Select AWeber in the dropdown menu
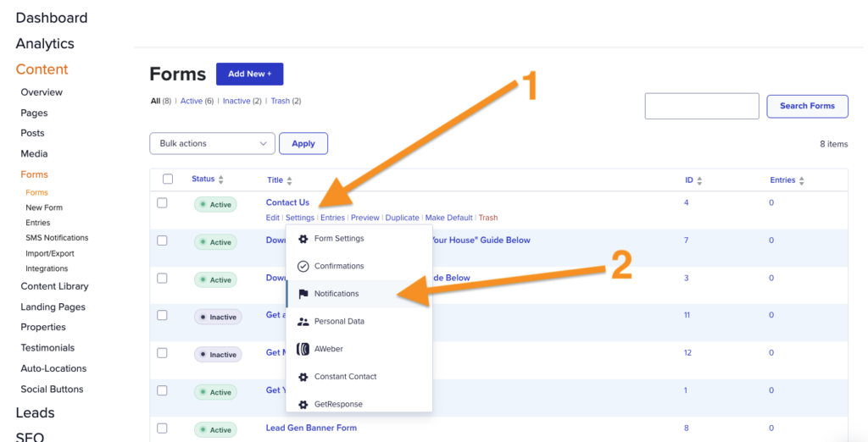Viewport: 868px width, 442px height. pyautogui.click(x=359, y=349)
